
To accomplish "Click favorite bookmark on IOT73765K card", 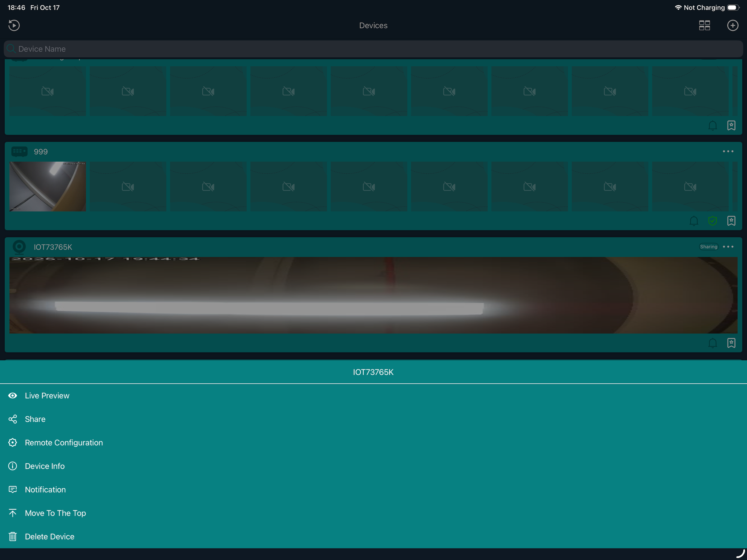I will pos(731,343).
